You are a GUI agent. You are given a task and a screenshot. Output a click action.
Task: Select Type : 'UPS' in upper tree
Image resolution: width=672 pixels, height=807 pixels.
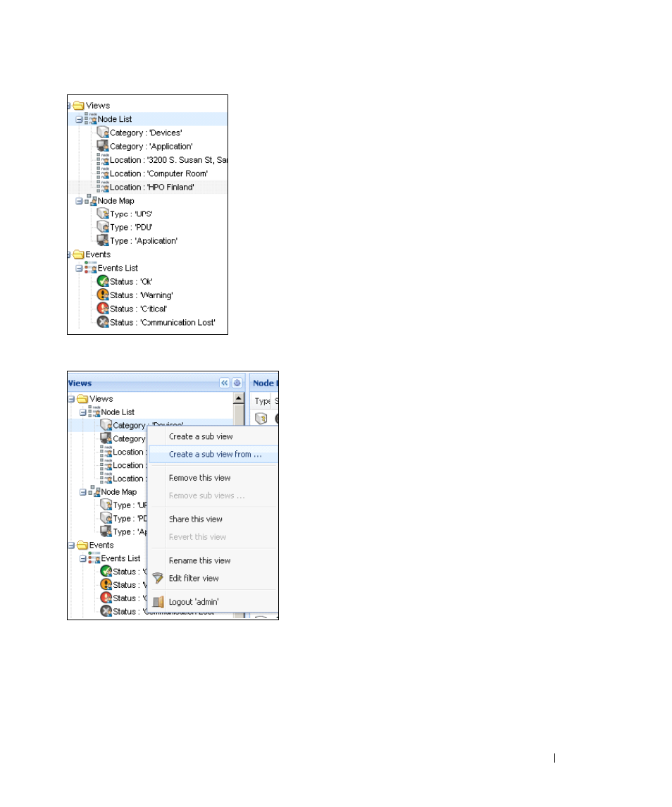tap(131, 214)
